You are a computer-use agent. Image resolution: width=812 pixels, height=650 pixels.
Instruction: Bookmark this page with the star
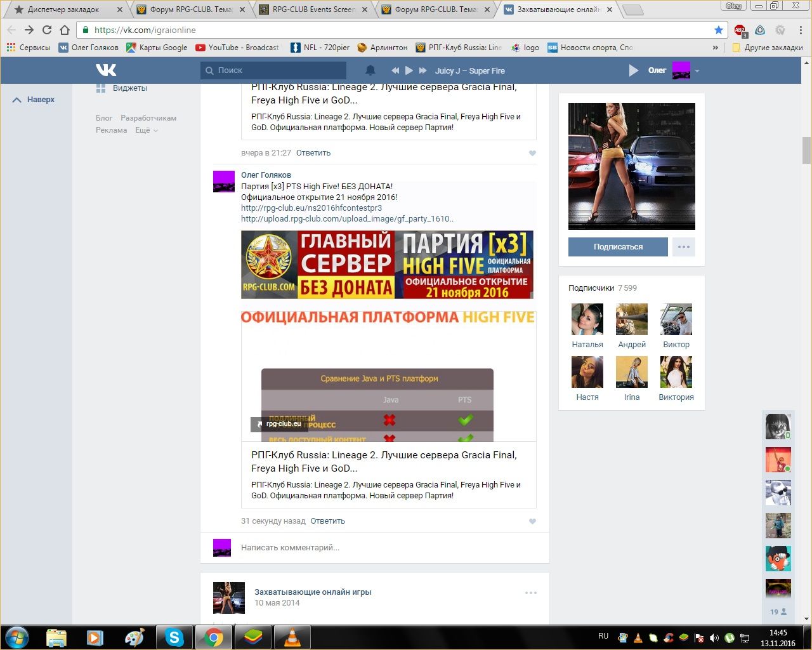(x=718, y=30)
